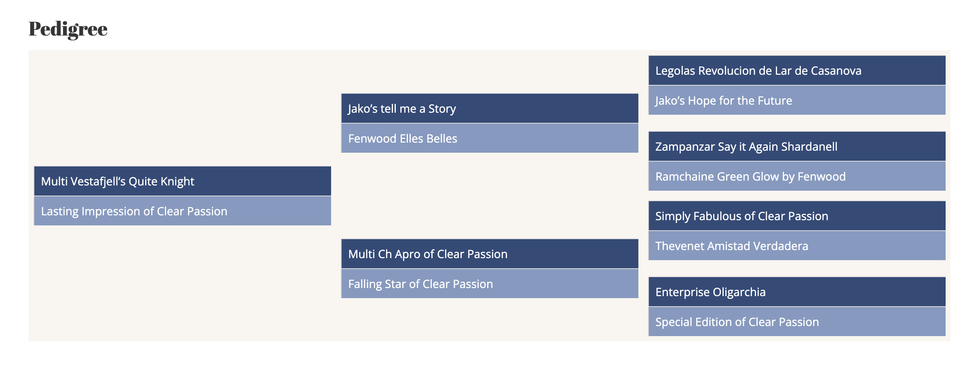Click Ramchaine Green Glow by Fenwood
Screen dimensions: 980x387
(x=797, y=176)
